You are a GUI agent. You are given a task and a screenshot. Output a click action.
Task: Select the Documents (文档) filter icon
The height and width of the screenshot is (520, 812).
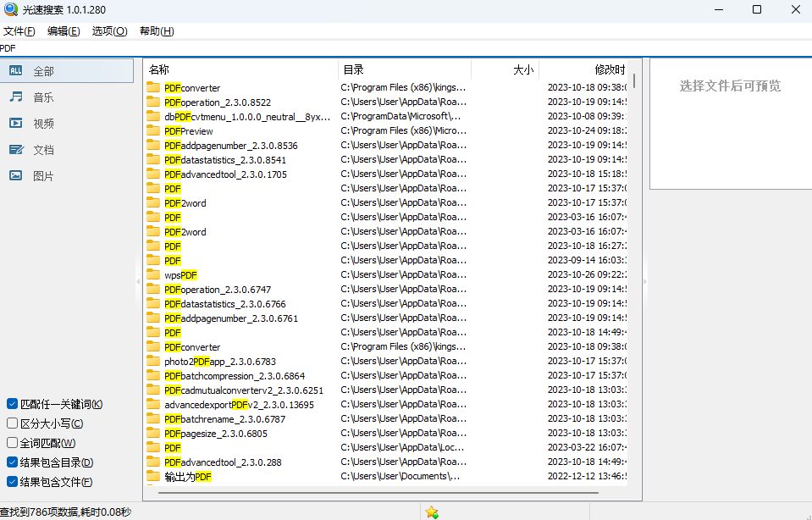click(16, 150)
